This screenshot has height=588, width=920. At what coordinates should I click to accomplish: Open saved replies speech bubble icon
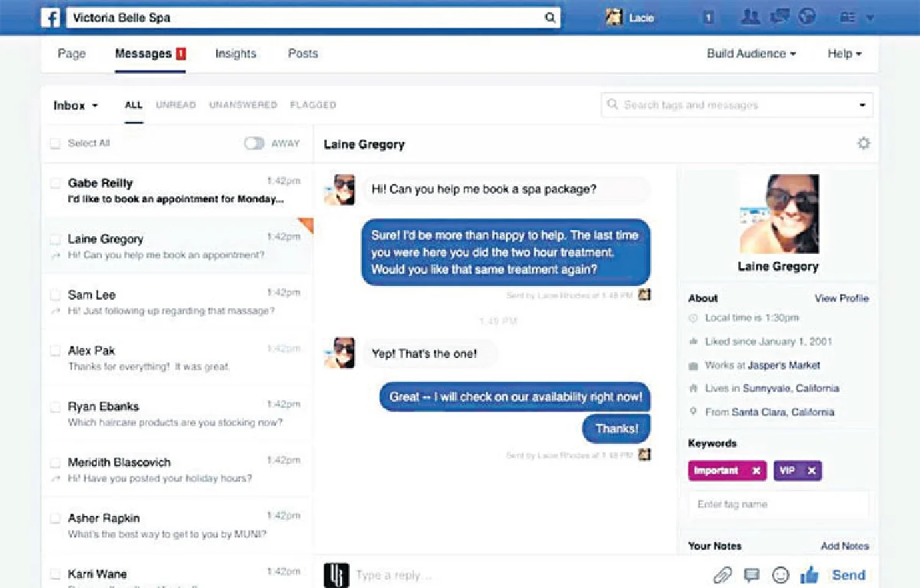752,575
